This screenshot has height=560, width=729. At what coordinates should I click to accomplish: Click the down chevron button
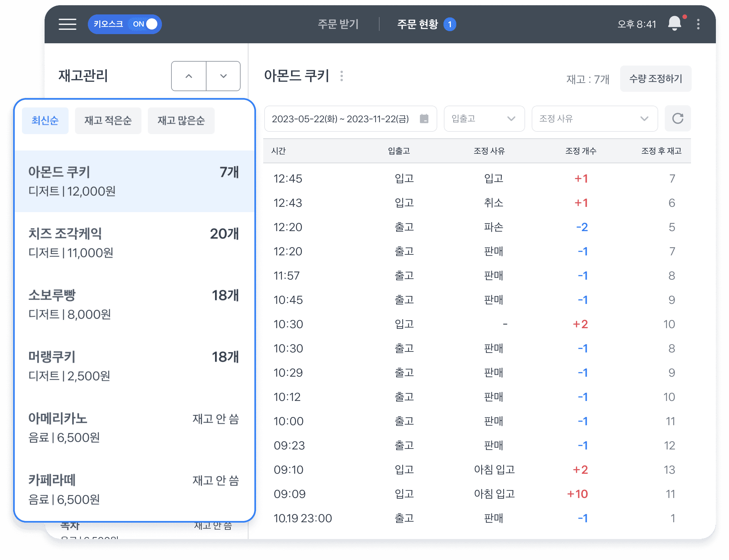point(223,76)
